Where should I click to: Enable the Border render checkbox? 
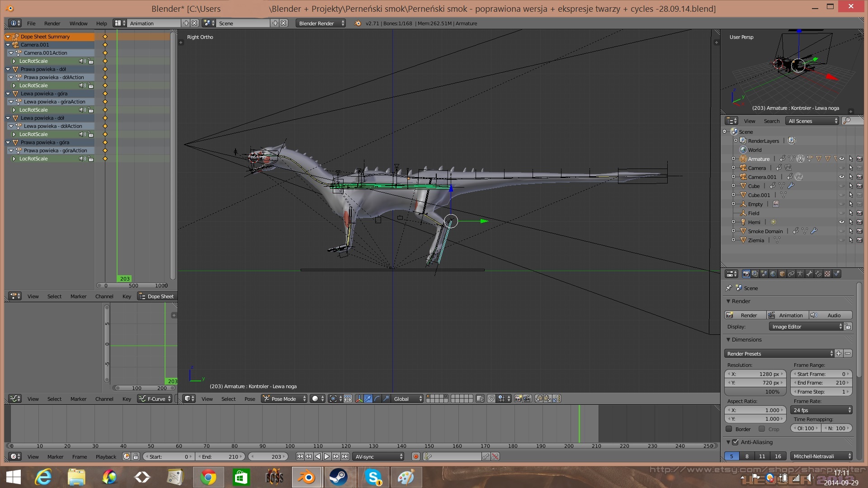[729, 429]
